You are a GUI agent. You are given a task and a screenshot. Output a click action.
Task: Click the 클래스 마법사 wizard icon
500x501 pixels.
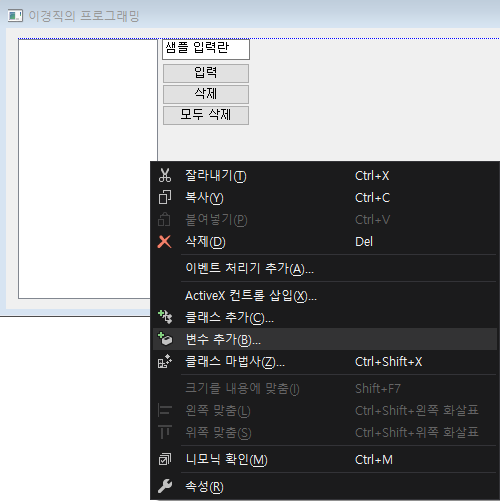(165, 361)
